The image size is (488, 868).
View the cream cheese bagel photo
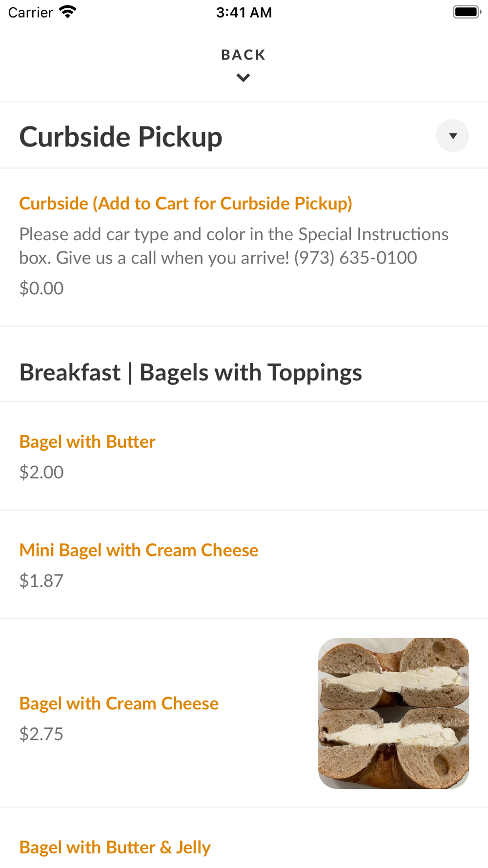pos(393,713)
